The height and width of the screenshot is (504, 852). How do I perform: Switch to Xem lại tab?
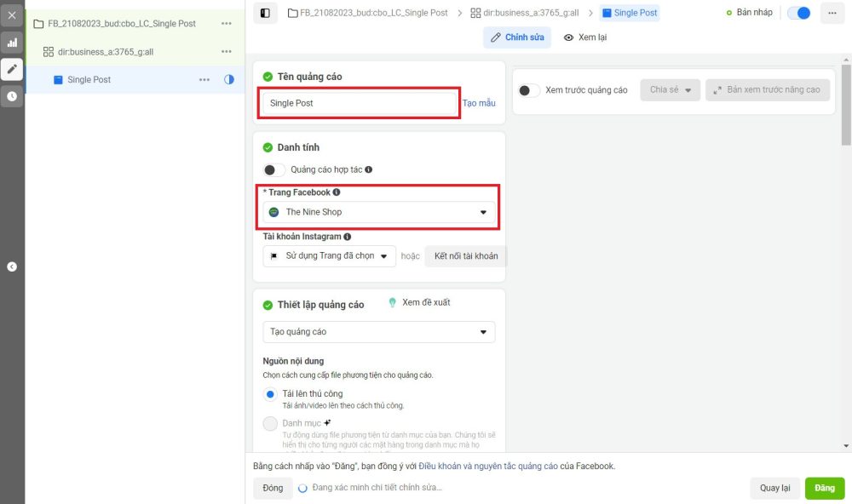(585, 37)
